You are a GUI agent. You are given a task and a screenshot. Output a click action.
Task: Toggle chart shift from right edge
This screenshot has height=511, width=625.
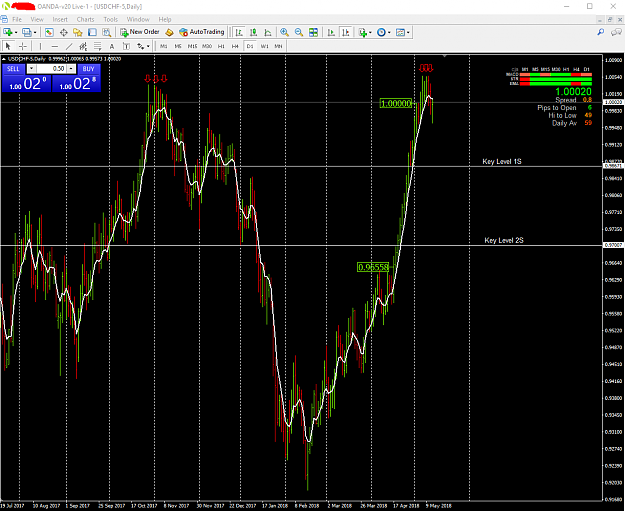click(x=345, y=32)
